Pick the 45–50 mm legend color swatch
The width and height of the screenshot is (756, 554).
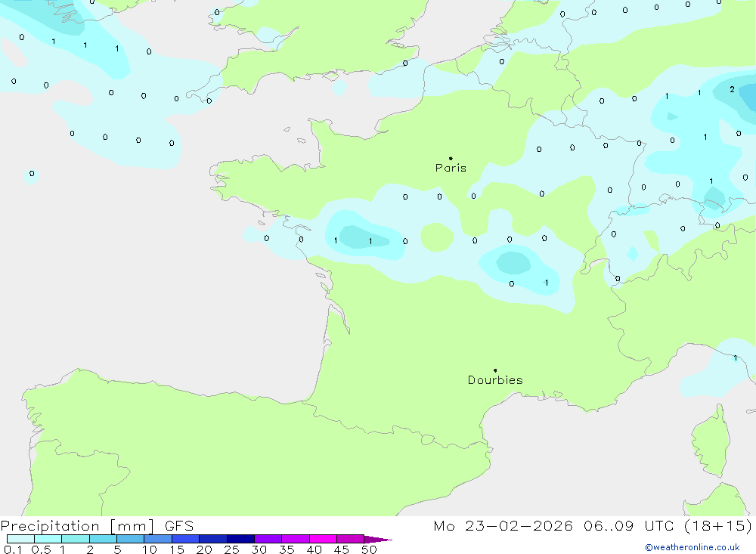[x=351, y=539]
